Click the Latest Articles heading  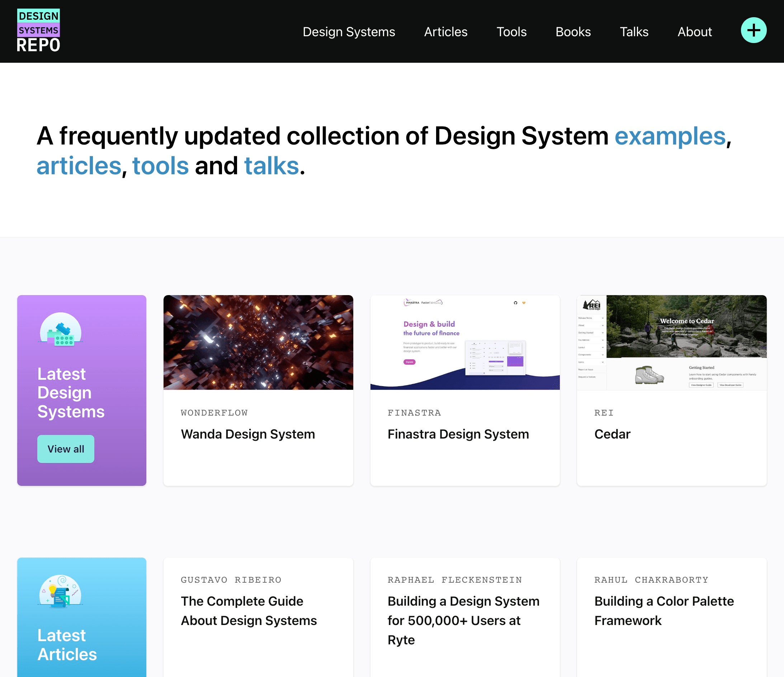tap(67, 645)
